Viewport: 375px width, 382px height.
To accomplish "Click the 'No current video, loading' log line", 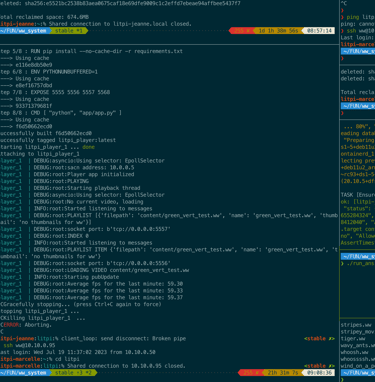I will 72,202.
